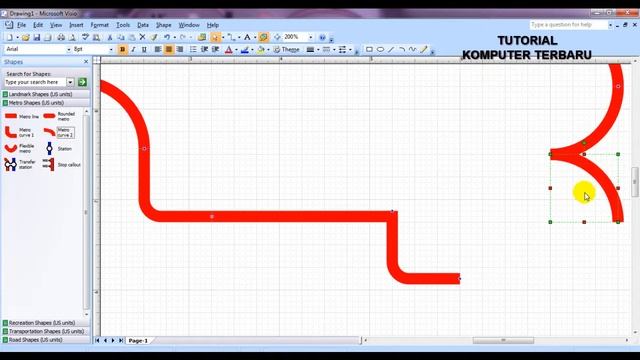Align text center
This screenshot has height=360, width=640.
click(169, 49)
